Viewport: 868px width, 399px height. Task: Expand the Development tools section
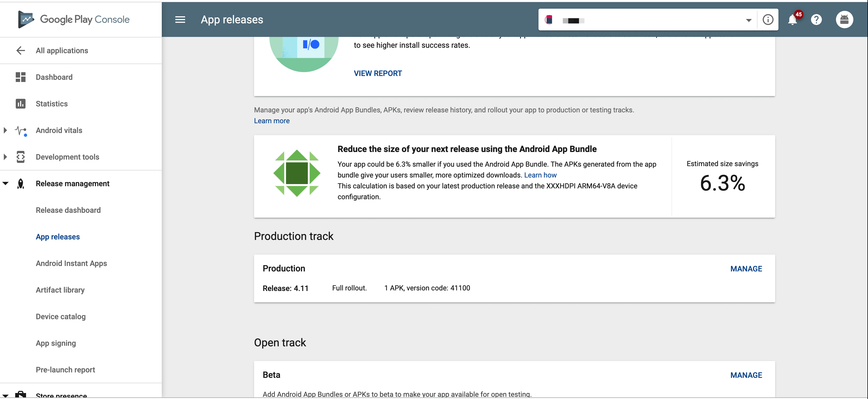pos(5,157)
